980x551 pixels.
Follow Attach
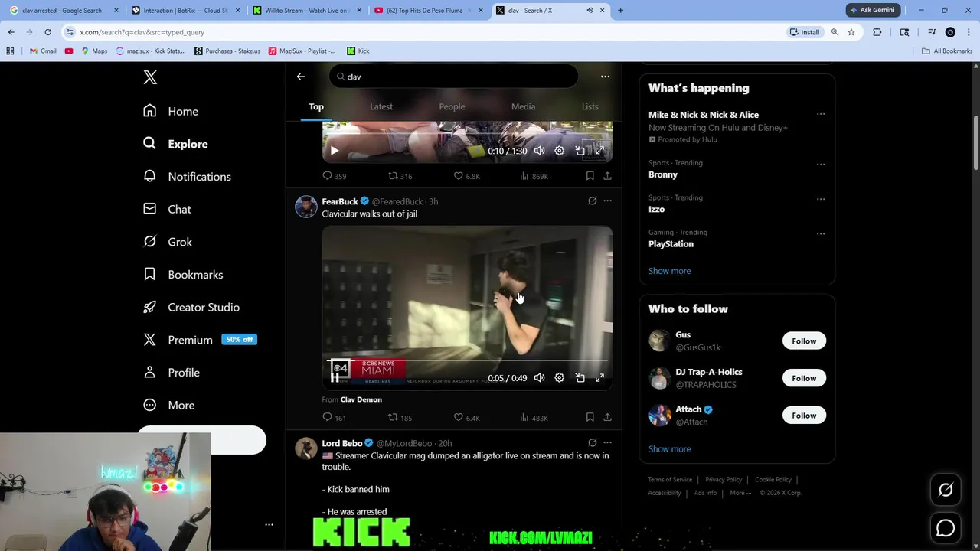tap(804, 416)
